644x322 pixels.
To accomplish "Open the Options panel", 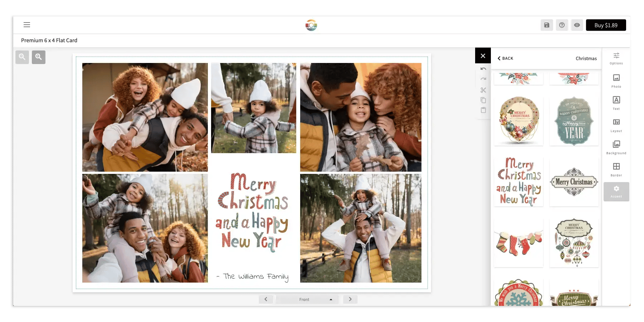I will (x=616, y=58).
